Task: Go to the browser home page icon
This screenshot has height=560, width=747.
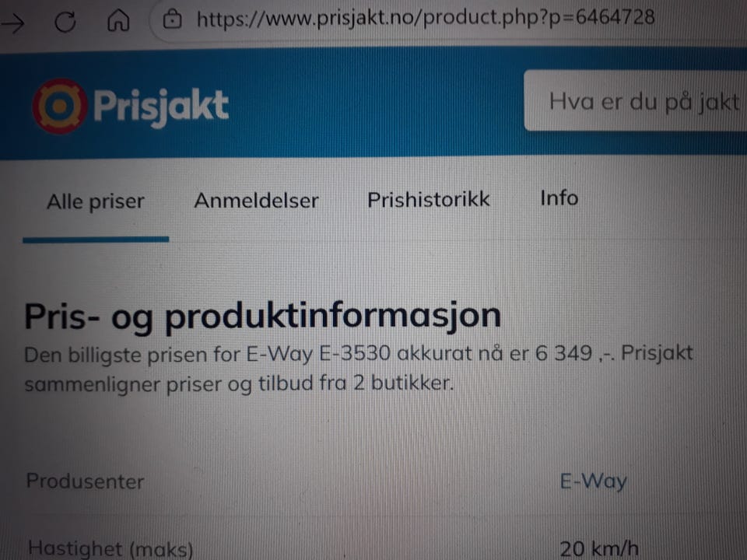Action: [118, 20]
